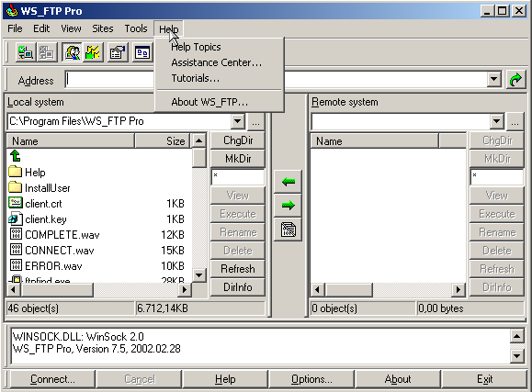
Task: Expand the Remote system path dropdown
Action: pyautogui.click(x=497, y=121)
